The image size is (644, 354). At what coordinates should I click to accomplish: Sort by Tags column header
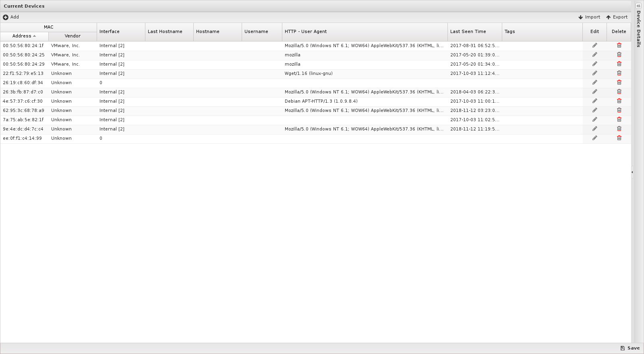click(542, 32)
